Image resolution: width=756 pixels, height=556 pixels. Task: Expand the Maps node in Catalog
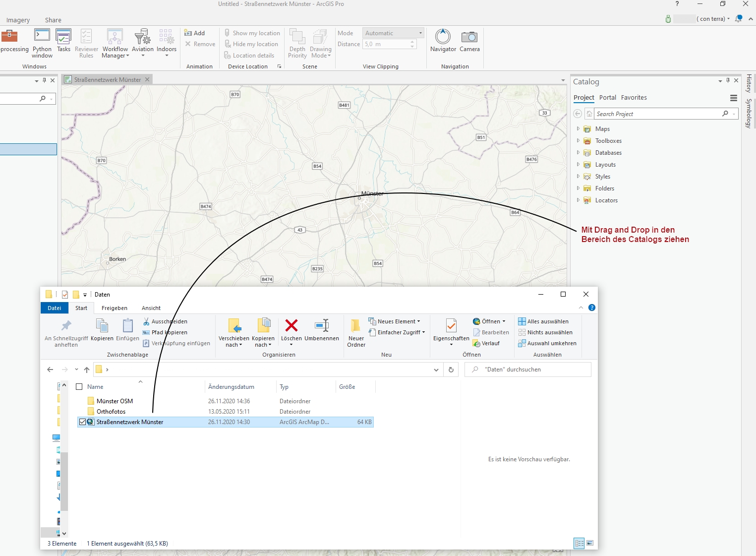point(578,128)
